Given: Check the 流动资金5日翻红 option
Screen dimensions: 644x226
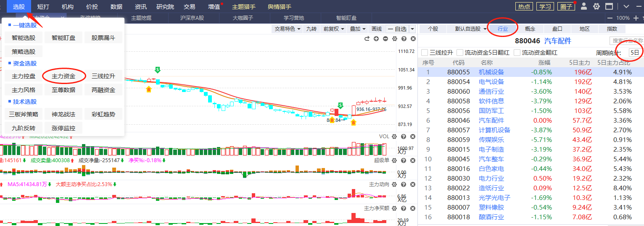Looking at the screenshot, I should click(460, 53).
